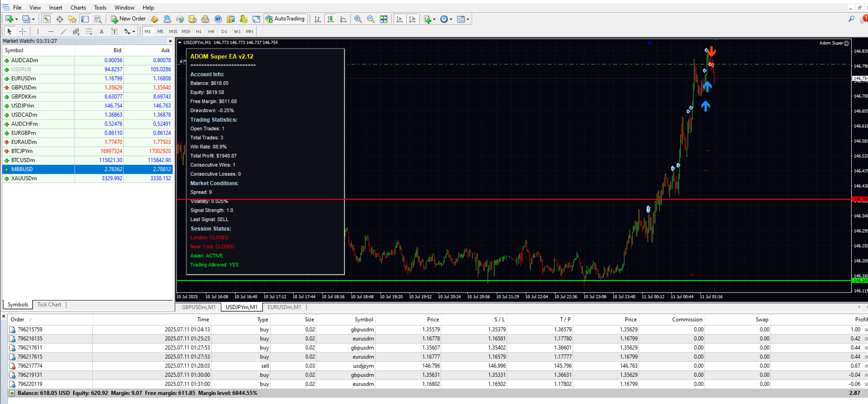The image size is (868, 404).
Task: Open MetaEditor with the yellow book icon
Action: (x=155, y=19)
